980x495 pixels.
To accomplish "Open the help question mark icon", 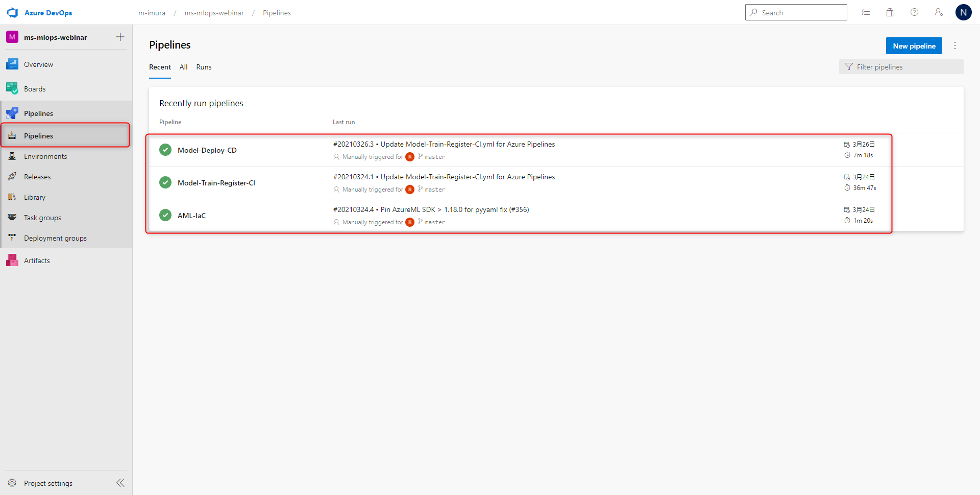I will point(915,12).
